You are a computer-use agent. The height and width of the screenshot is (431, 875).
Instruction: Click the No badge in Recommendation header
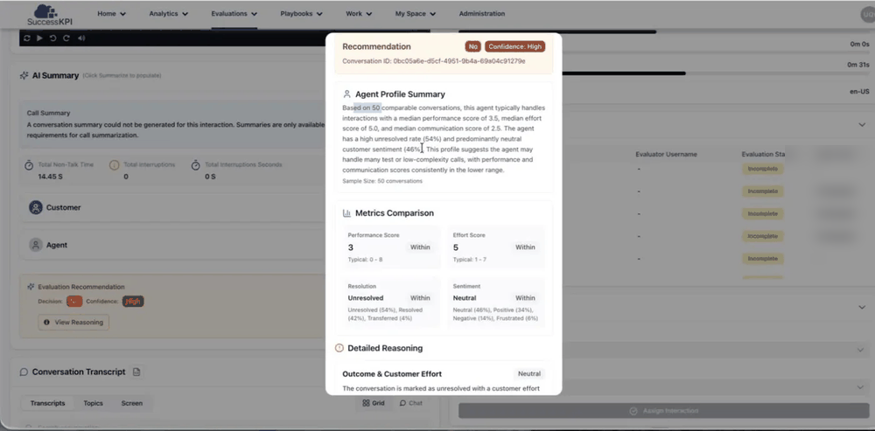473,47
